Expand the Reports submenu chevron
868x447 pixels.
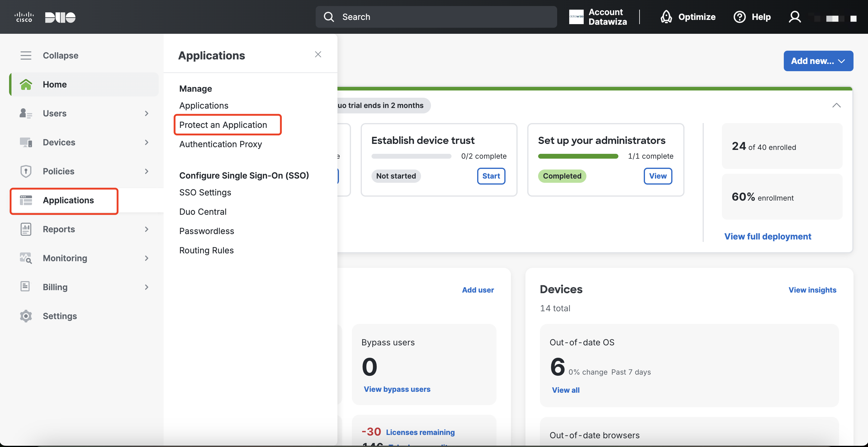pyautogui.click(x=147, y=229)
